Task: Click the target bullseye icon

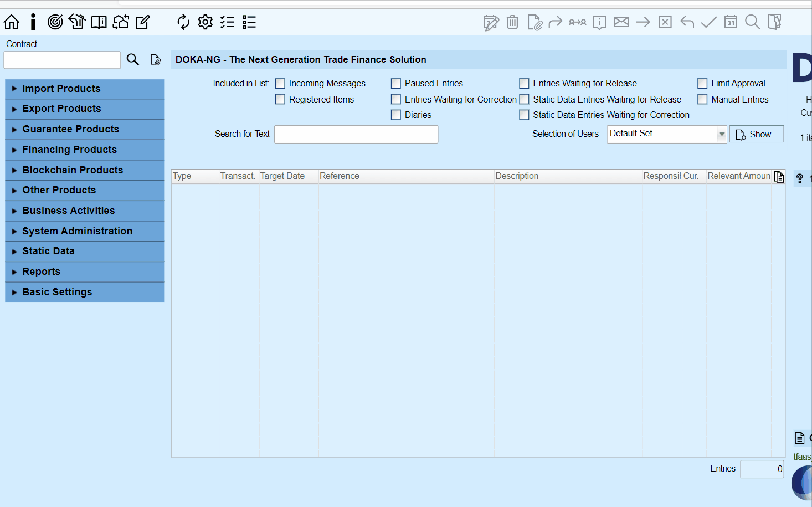Action: click(55, 22)
